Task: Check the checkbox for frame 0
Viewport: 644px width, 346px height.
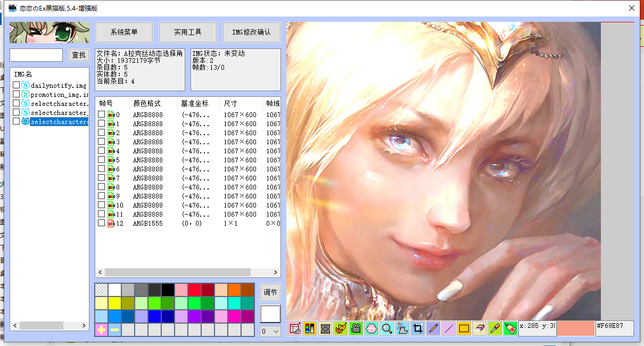Action: pyautogui.click(x=101, y=114)
